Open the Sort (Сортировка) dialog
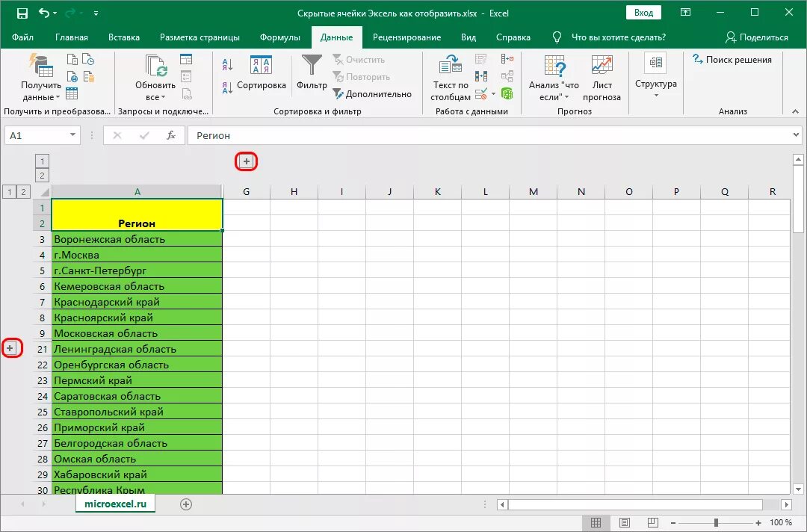The width and height of the screenshot is (807, 532). click(262, 73)
